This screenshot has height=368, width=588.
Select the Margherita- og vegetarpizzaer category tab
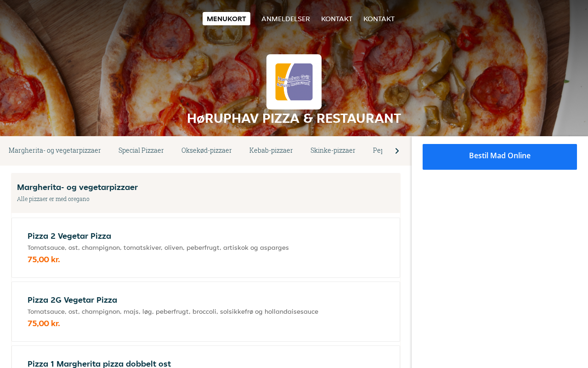click(x=55, y=150)
